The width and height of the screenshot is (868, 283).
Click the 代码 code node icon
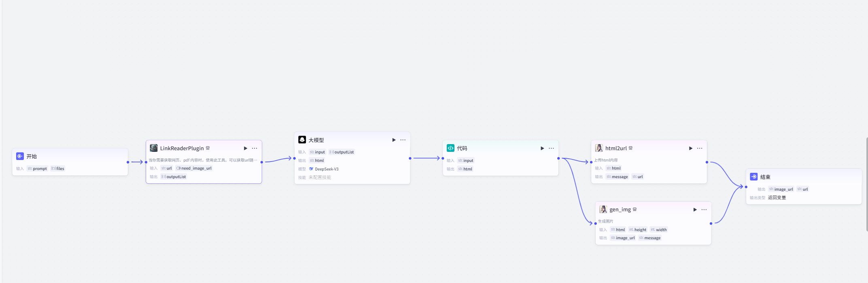click(450, 148)
